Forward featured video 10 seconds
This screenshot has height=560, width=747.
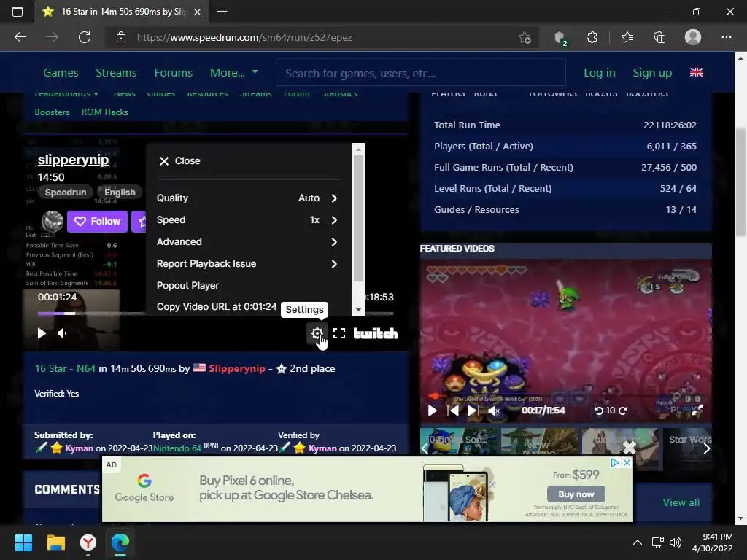pos(623,411)
